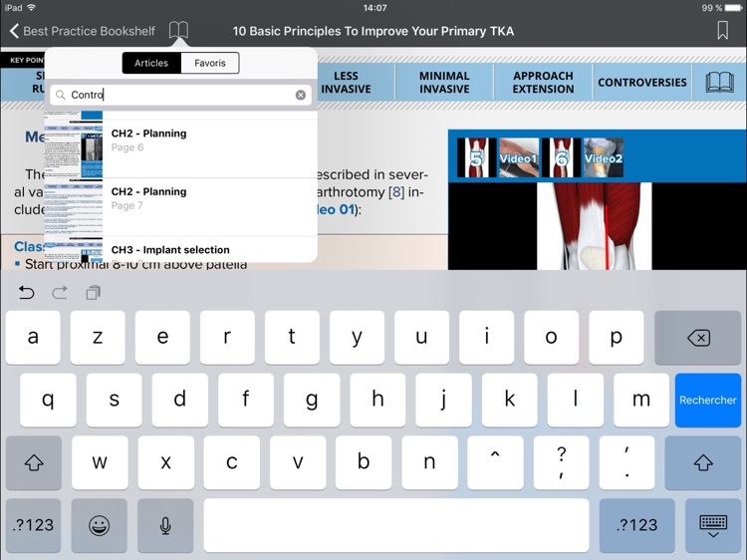The width and height of the screenshot is (747, 560).
Task: Tap the question mark comma key
Action: coord(561,462)
